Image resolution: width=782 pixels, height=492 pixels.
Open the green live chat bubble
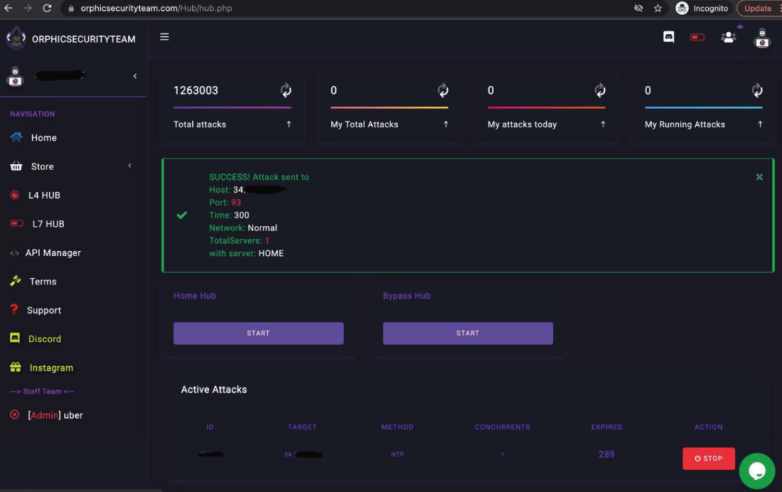(757, 470)
